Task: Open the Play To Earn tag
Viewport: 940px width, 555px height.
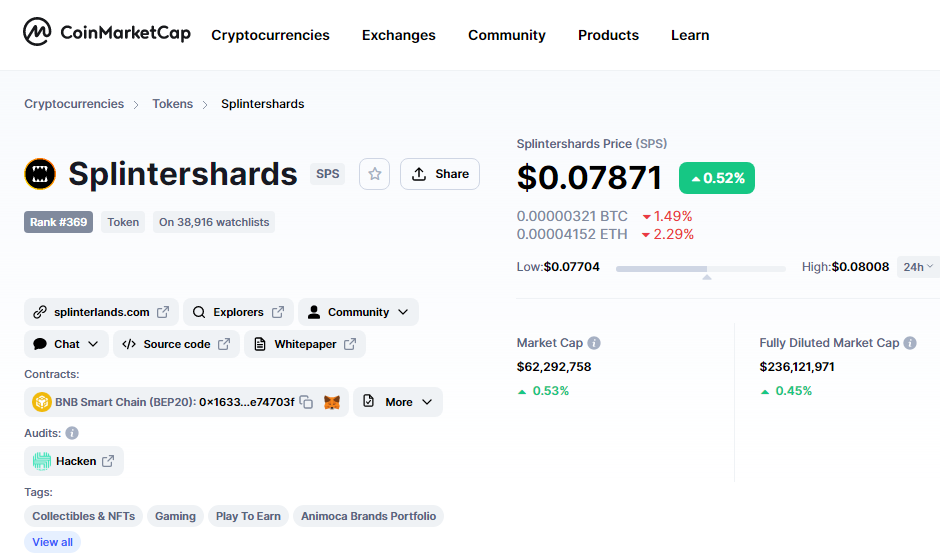Action: point(248,516)
